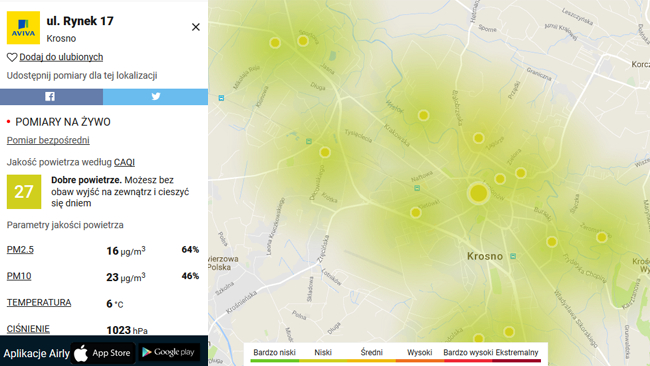This screenshot has height=366, width=650.
Task: Click the Wysoki legend level
Action: pyautogui.click(x=420, y=353)
